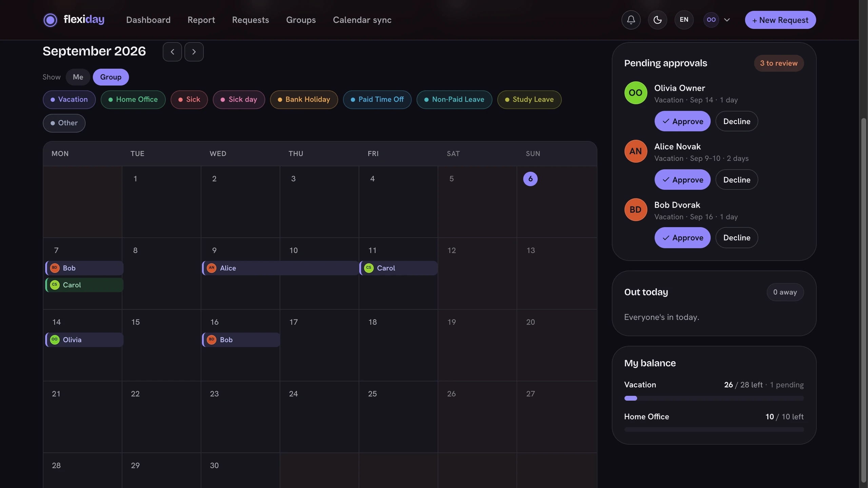Click Olivia Owner's green OO avatar
The width and height of the screenshot is (868, 488).
(x=636, y=93)
